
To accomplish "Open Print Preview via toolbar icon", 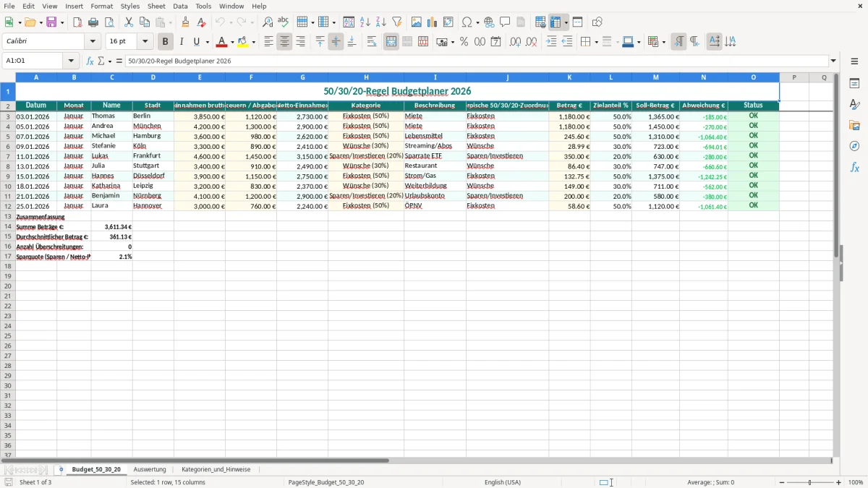I will [x=109, y=22].
